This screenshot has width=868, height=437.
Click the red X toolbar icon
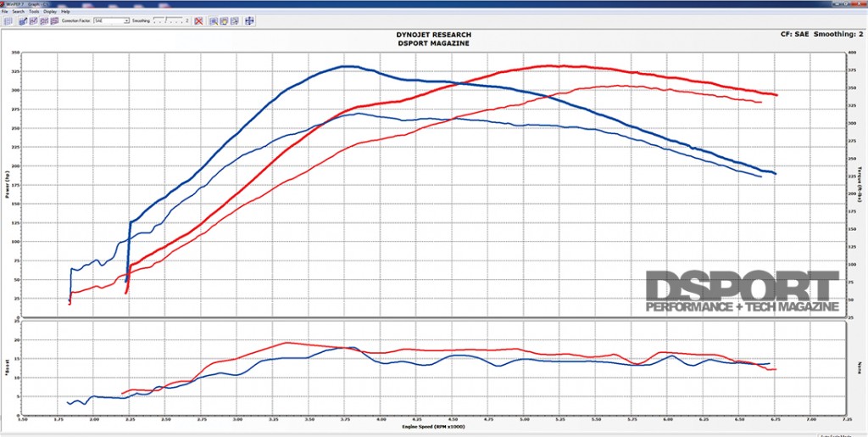point(198,21)
